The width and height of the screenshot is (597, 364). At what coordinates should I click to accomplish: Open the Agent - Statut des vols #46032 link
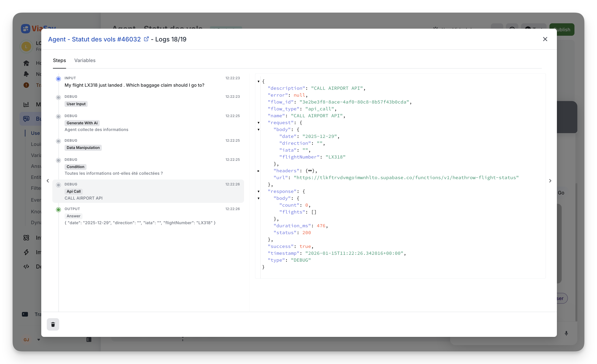pyautogui.click(x=94, y=39)
